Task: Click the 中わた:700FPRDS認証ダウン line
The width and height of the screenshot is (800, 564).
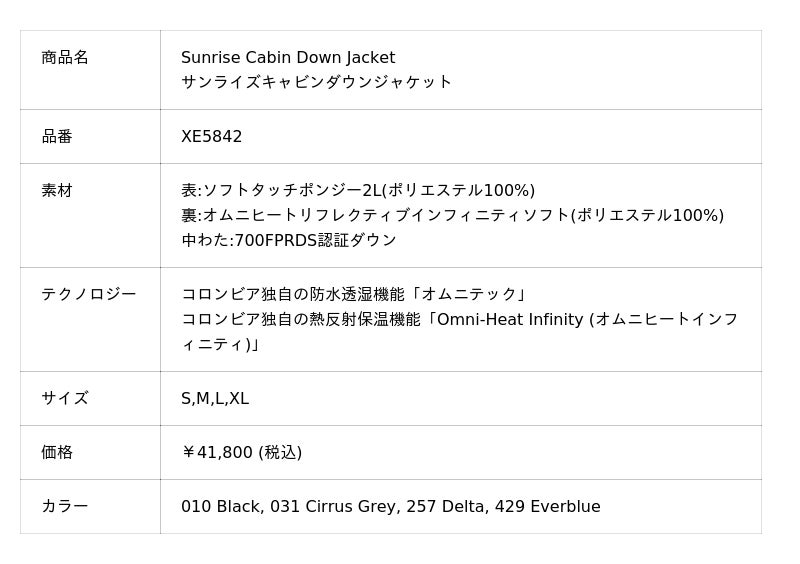Action: tap(289, 240)
